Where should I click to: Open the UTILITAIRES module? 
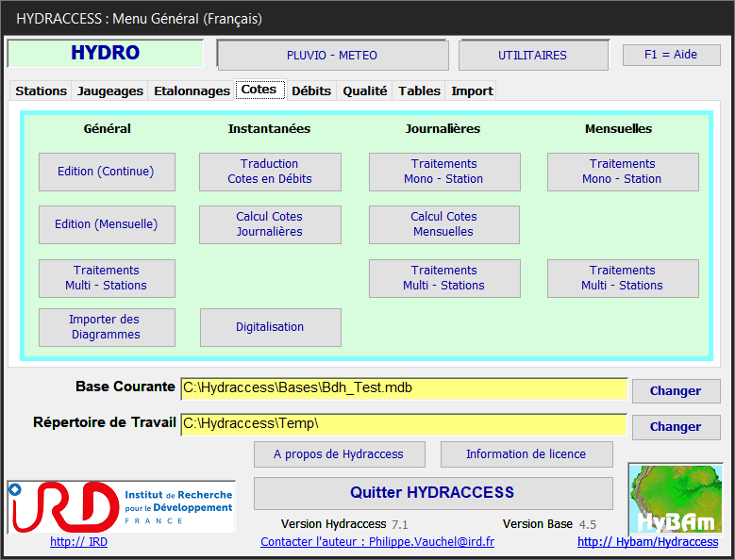tap(533, 56)
